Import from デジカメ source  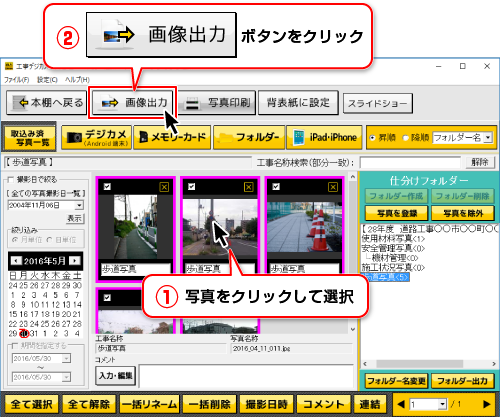point(97,137)
